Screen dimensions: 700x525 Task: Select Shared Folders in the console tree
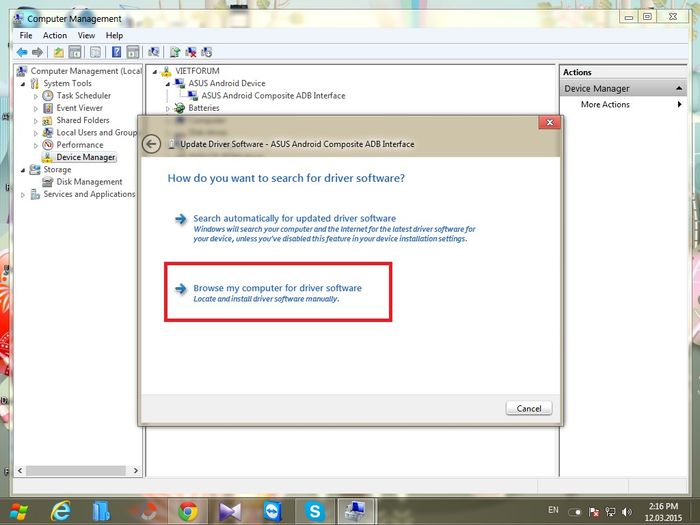coord(83,120)
